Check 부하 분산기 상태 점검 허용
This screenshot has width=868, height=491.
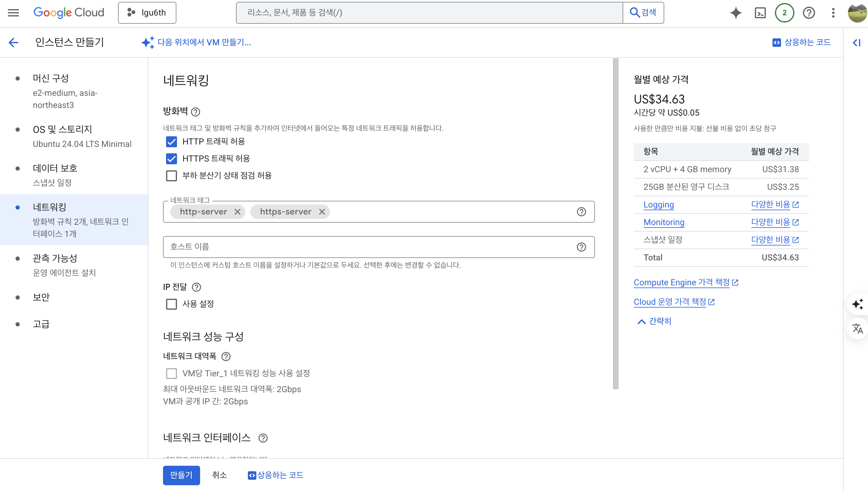point(171,176)
